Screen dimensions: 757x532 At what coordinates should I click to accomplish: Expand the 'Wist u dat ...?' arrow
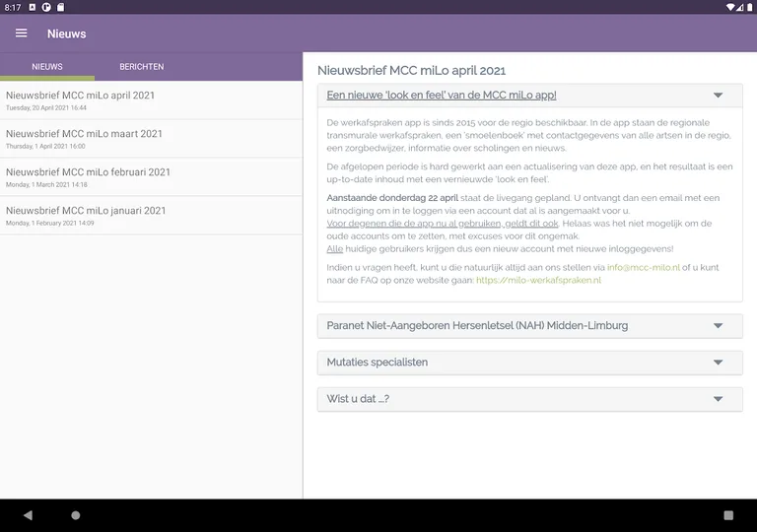pyautogui.click(x=718, y=399)
